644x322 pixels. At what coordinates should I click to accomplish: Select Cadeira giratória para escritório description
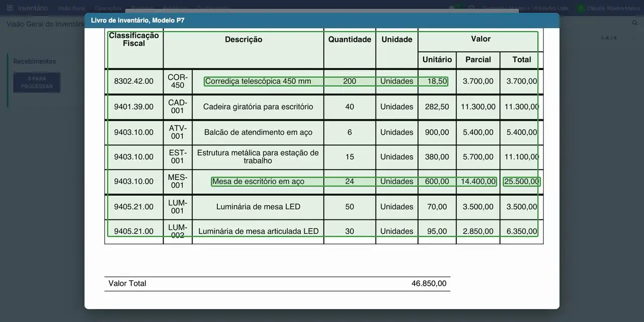(x=258, y=107)
